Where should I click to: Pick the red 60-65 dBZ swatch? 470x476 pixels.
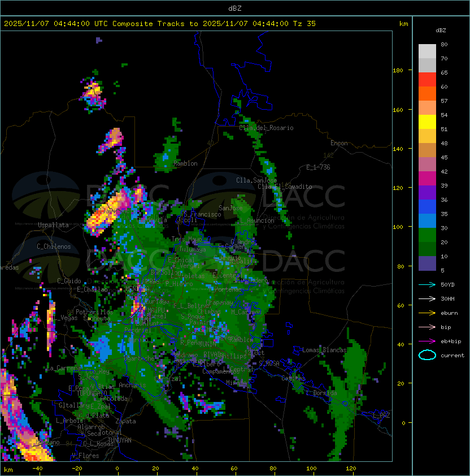pos(427,80)
